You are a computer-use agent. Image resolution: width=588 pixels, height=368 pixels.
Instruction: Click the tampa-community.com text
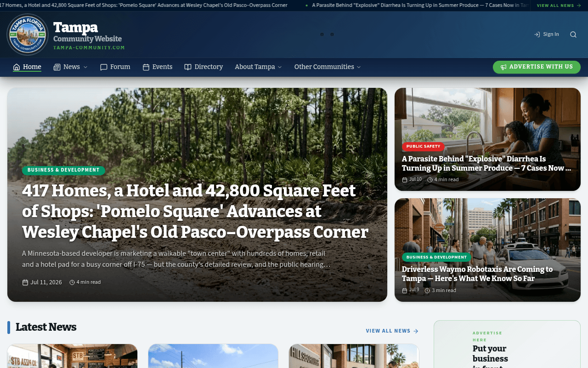[89, 48]
